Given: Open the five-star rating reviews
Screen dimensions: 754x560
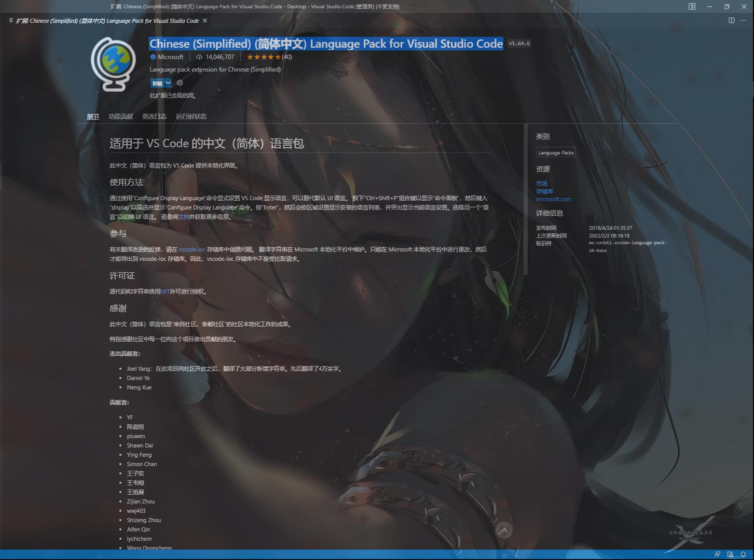Looking at the screenshot, I should [x=264, y=57].
